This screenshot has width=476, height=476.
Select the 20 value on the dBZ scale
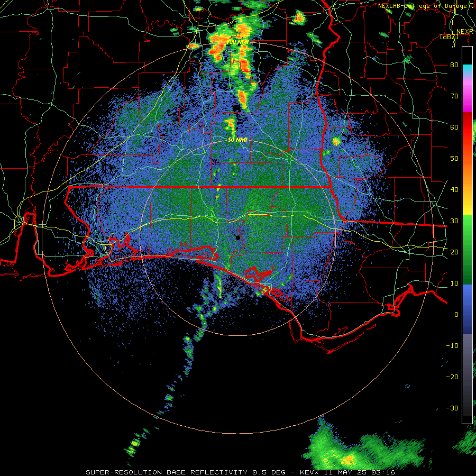coord(454,252)
